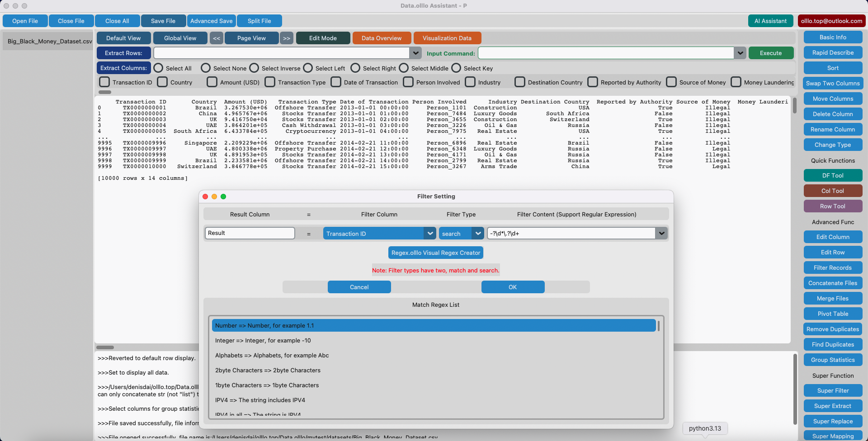
Task: Click the Input Command text field
Action: tap(606, 53)
